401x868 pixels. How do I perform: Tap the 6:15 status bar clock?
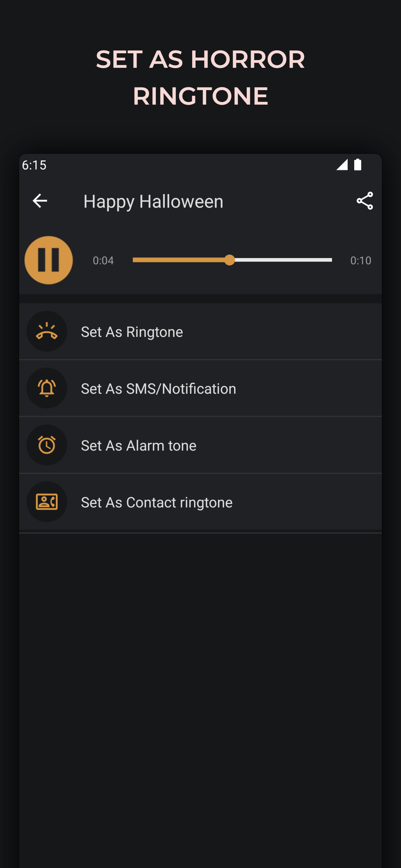coord(34,165)
